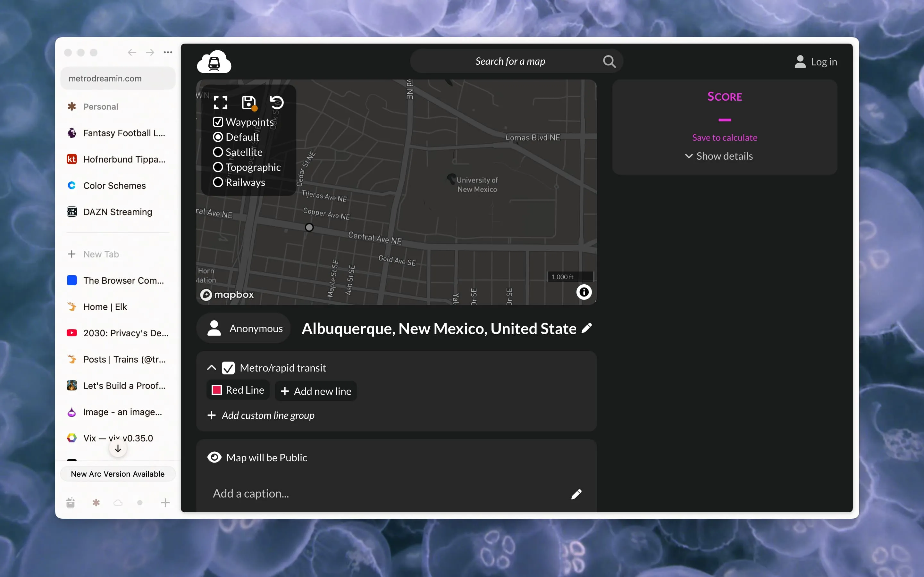Click the undo arrow icon

277,102
